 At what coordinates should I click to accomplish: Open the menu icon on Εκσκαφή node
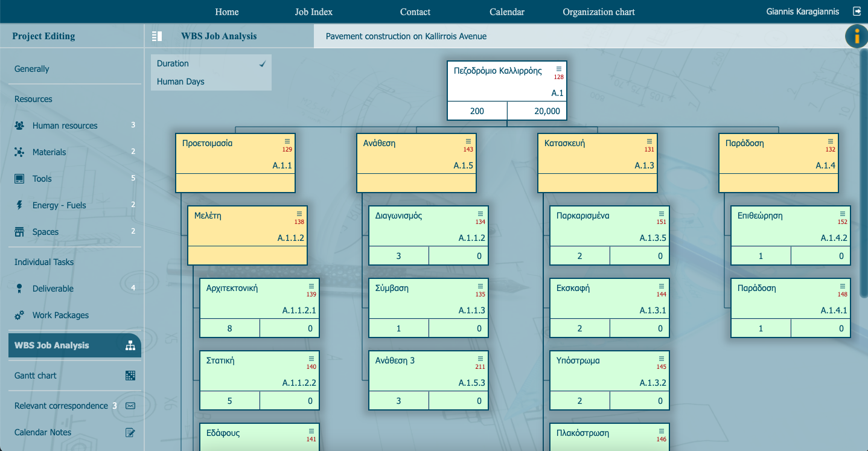point(662,286)
